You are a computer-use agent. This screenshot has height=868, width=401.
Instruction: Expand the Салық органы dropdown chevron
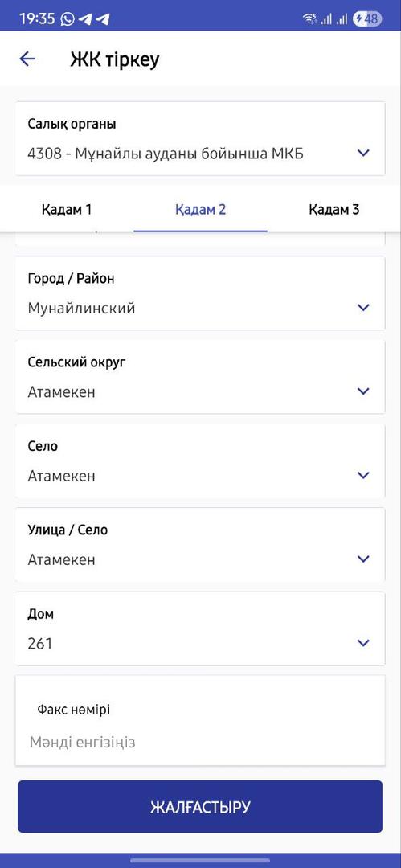coord(363,153)
